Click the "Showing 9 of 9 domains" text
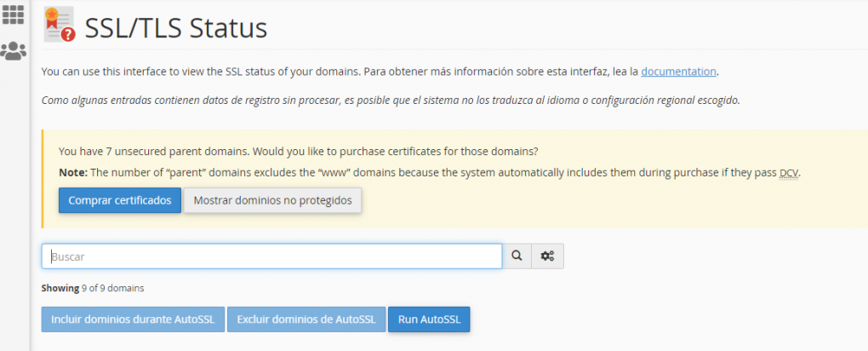 pyautogui.click(x=93, y=288)
